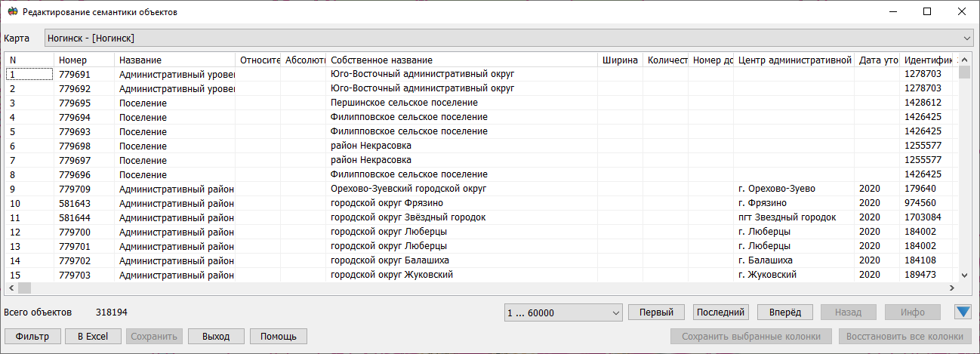Viewport: 980px width, 354px height.
Task: Click городской округ Балашиха cell
Action: pos(461,261)
